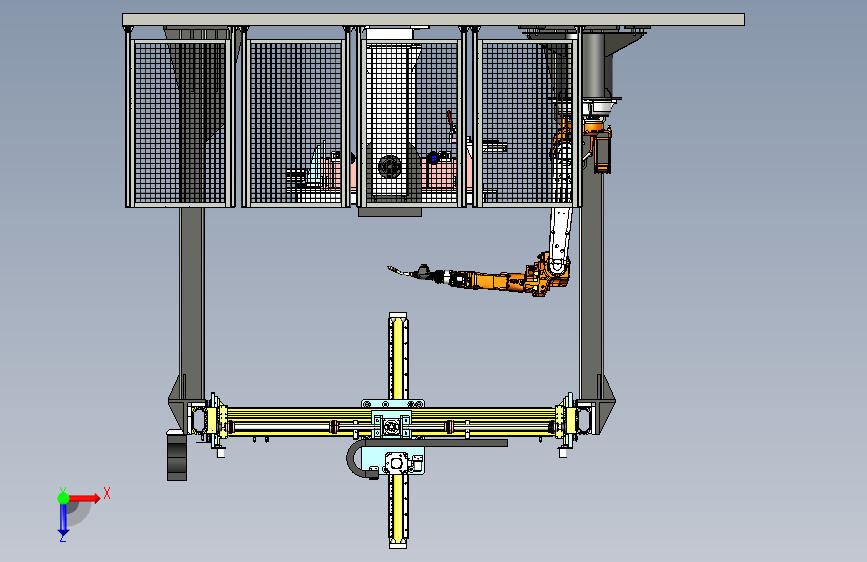
Task: Select the rightmost mesh fence panel
Action: (525, 122)
